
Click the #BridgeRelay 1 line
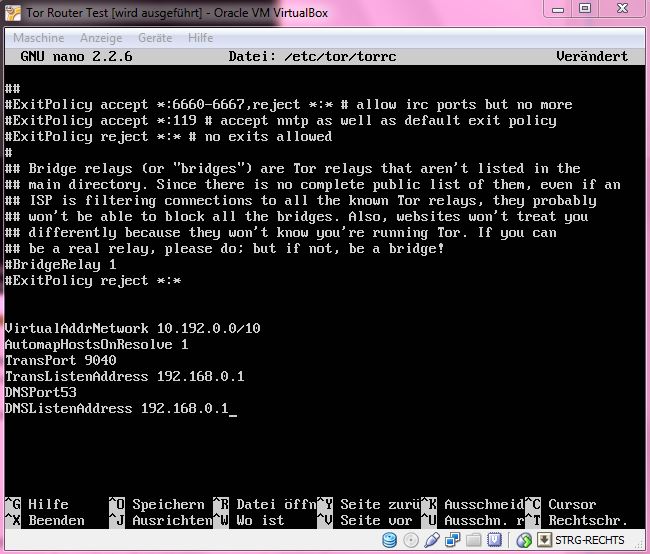[61, 265]
